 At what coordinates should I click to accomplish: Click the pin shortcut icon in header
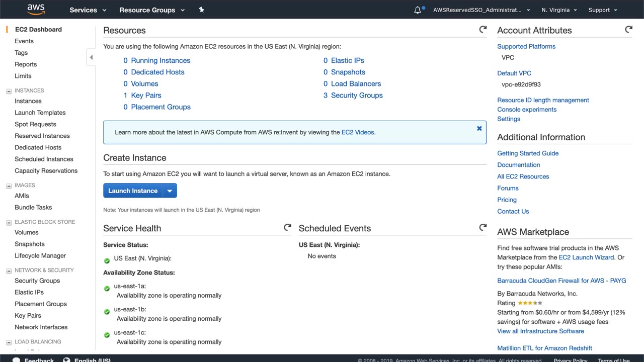click(201, 10)
